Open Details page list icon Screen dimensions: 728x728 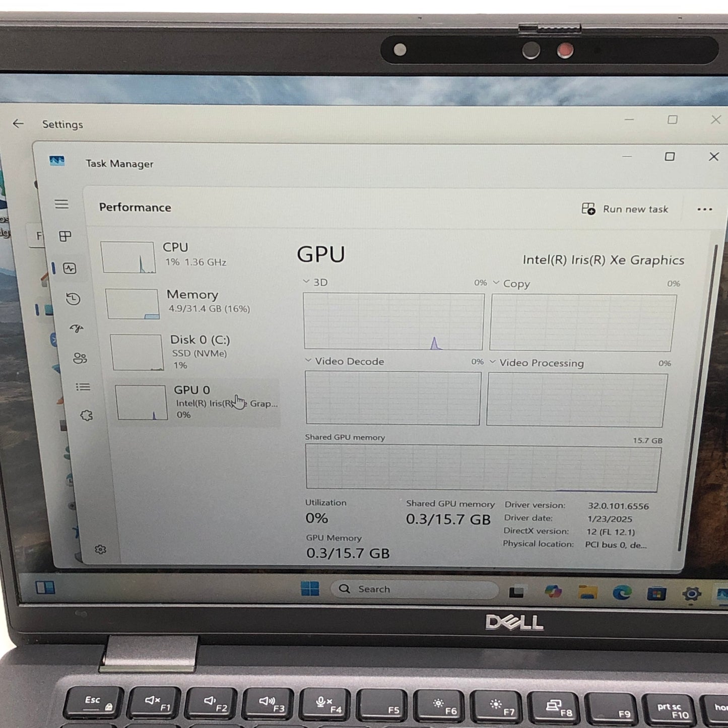point(83,387)
